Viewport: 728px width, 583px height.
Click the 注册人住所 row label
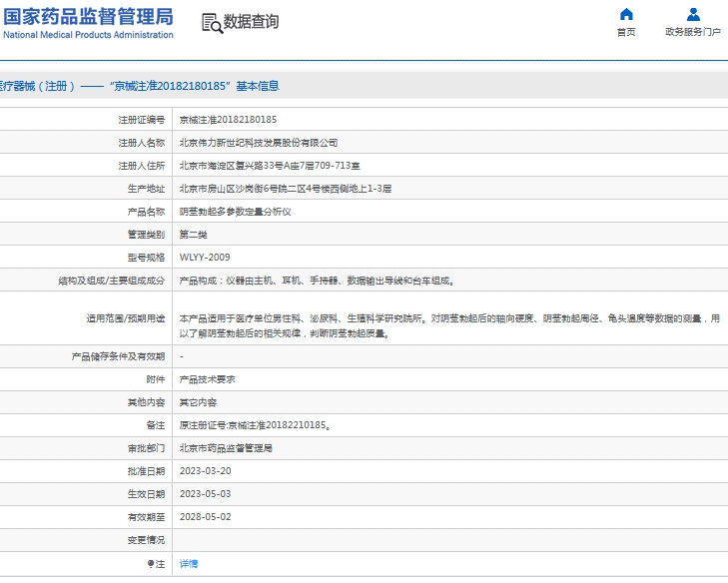point(142,166)
